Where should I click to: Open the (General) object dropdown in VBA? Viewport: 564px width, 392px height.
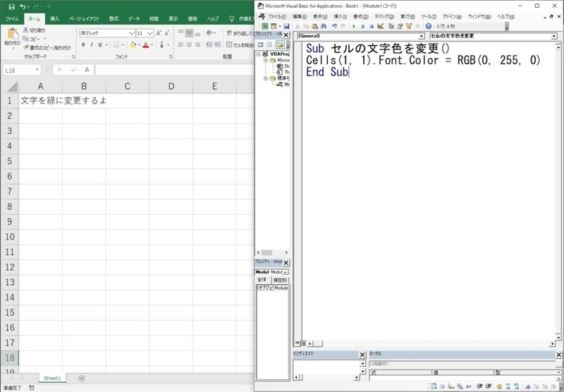(x=422, y=37)
